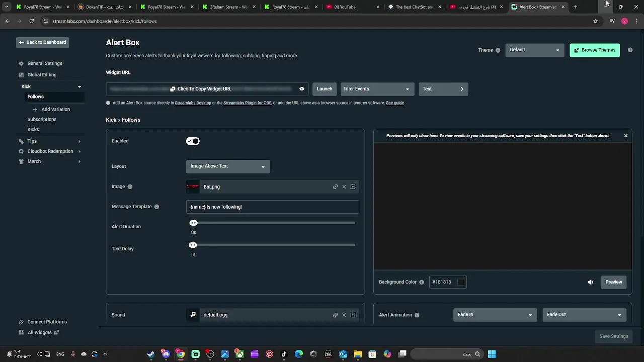Click the Alert Duration slider handle
The width and height of the screenshot is (644, 362).
click(193, 223)
